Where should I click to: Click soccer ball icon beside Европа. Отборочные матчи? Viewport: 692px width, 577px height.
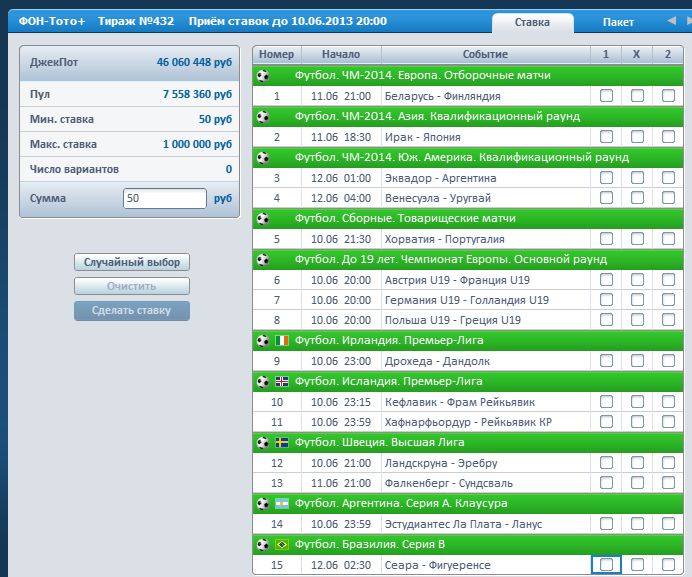click(x=263, y=75)
